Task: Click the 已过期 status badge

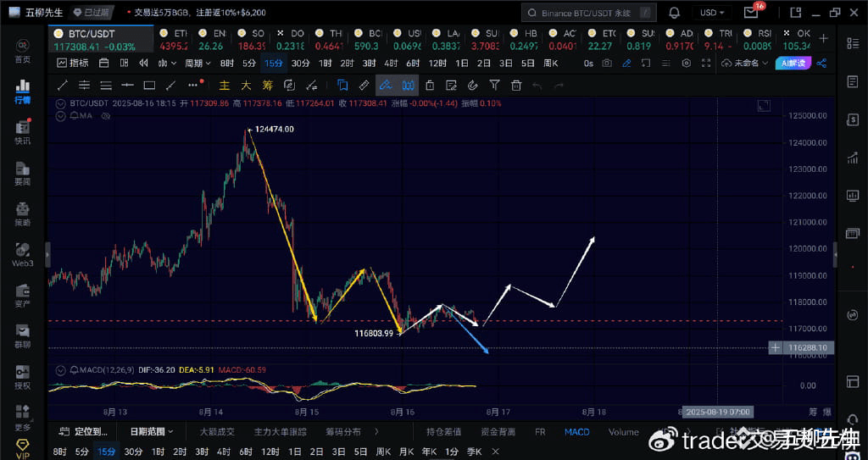Action: [93, 12]
